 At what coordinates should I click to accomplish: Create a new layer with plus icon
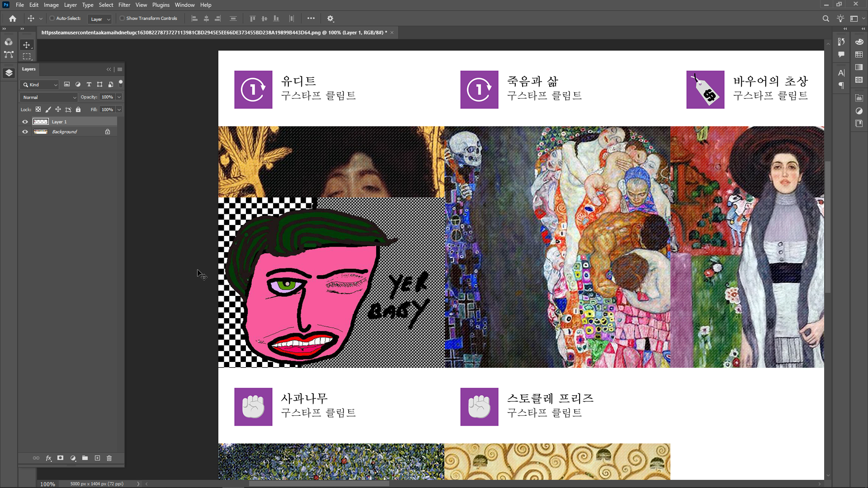pyautogui.click(x=97, y=458)
